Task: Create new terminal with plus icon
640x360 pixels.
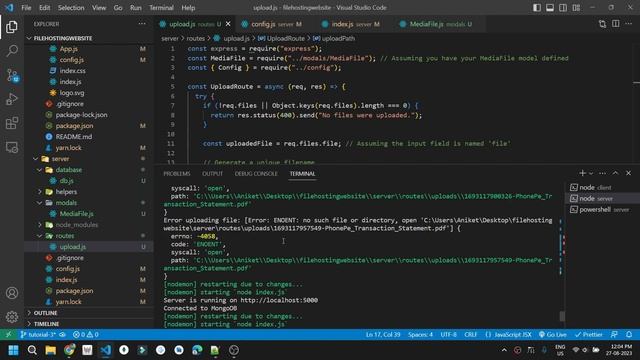Action: [x=582, y=173]
